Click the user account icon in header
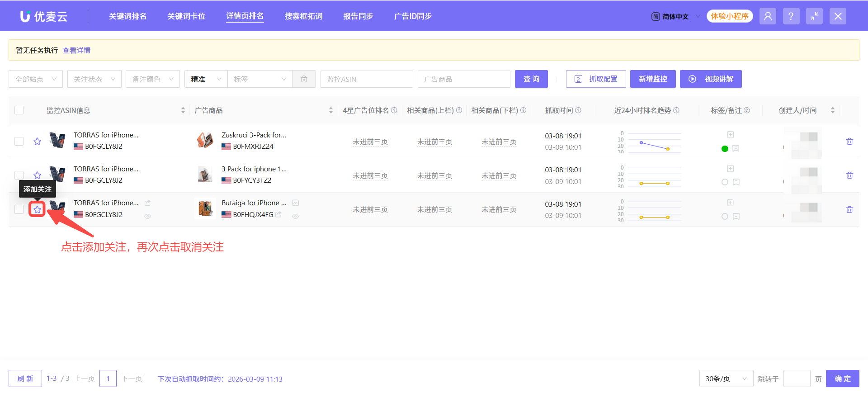The width and height of the screenshot is (868, 397). tap(768, 16)
